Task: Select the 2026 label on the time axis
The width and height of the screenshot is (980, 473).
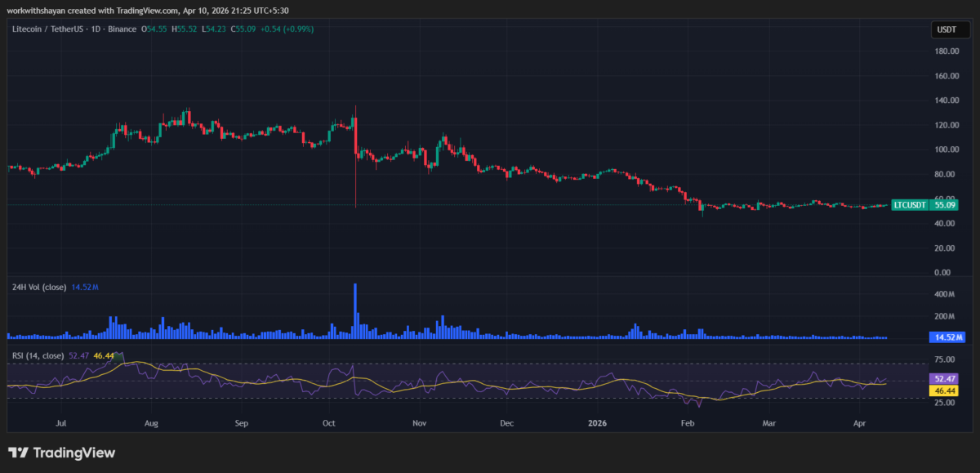Action: tap(596, 423)
